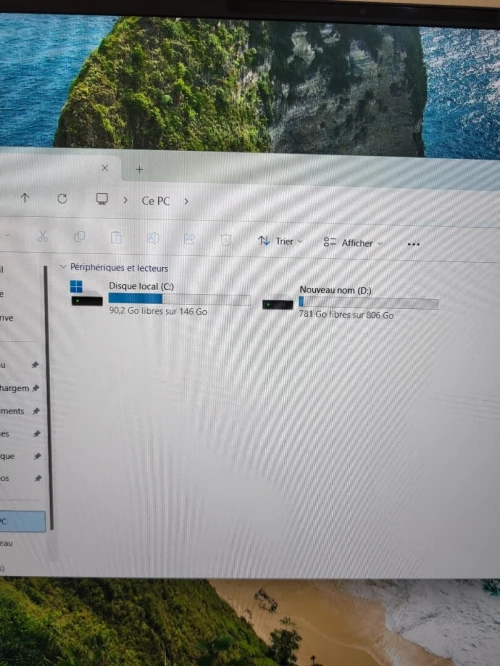
Task: Open the three-dots more options menu
Action: [x=413, y=244]
